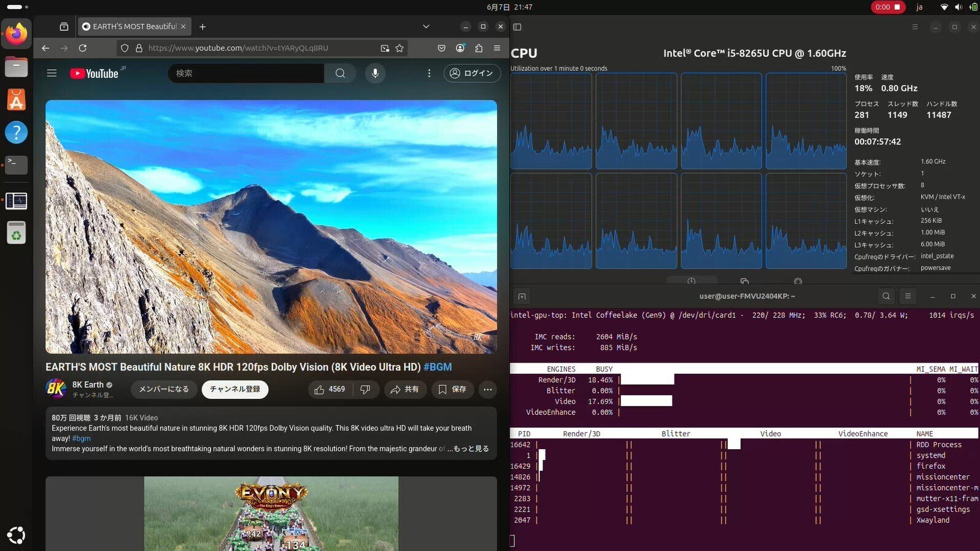Open the terminal window hamburger menu
This screenshot has width=980, height=551.
coord(908,296)
